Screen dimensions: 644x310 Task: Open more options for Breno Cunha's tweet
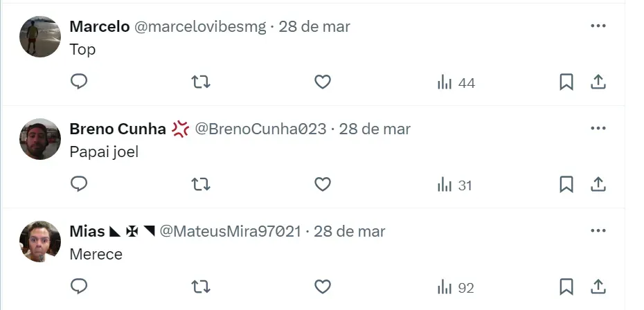coord(598,128)
